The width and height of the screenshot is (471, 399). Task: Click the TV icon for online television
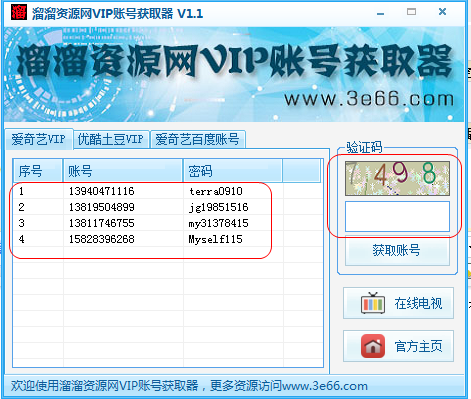tap(373, 303)
